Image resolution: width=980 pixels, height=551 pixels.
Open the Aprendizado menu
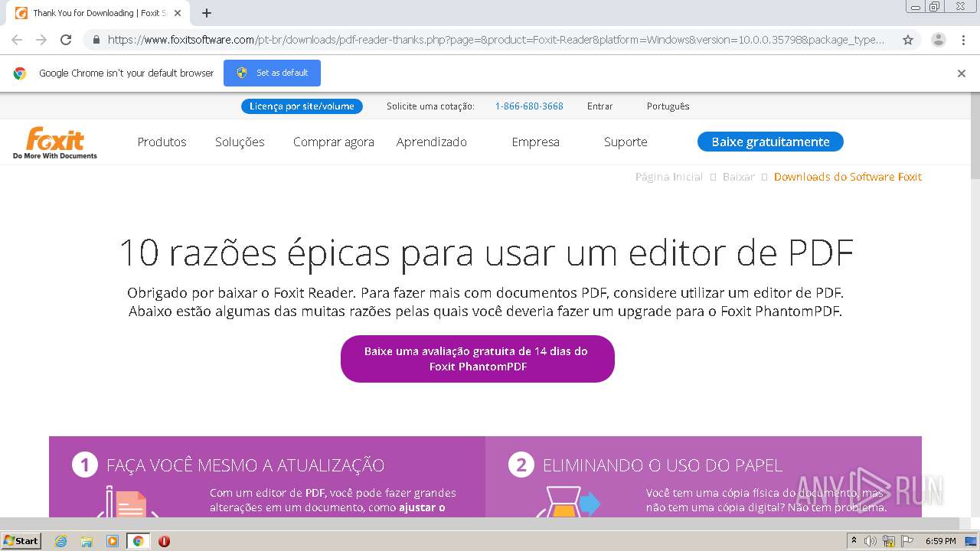point(432,142)
